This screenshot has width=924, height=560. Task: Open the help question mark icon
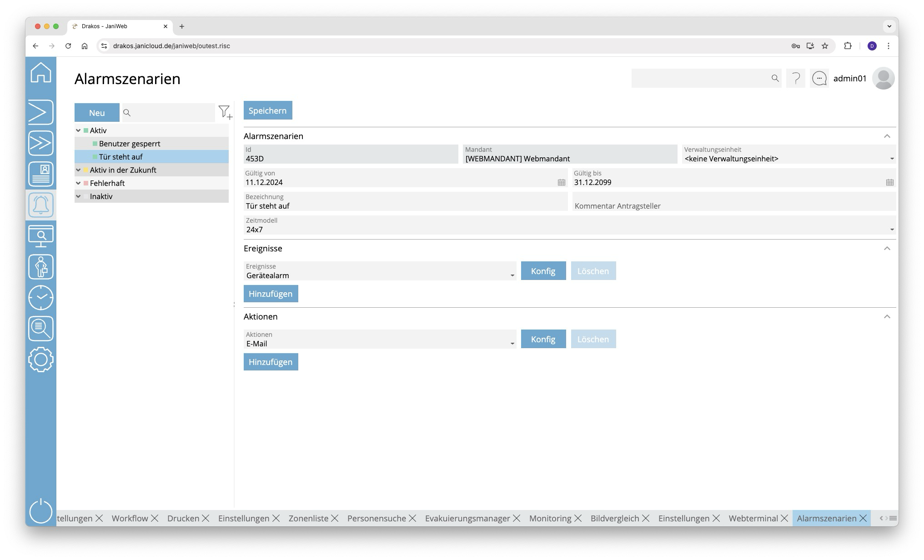click(796, 79)
